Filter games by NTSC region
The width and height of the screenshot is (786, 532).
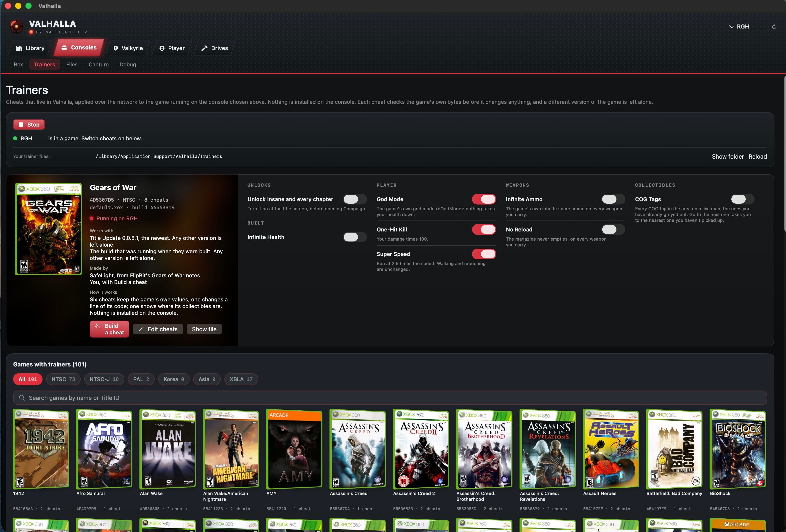pos(63,379)
